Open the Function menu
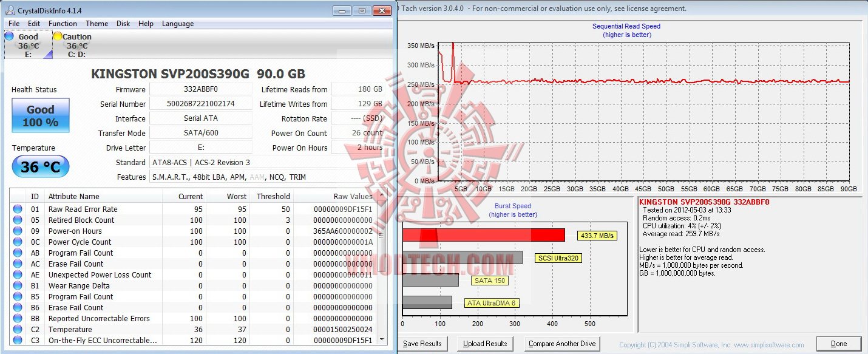 coord(63,24)
